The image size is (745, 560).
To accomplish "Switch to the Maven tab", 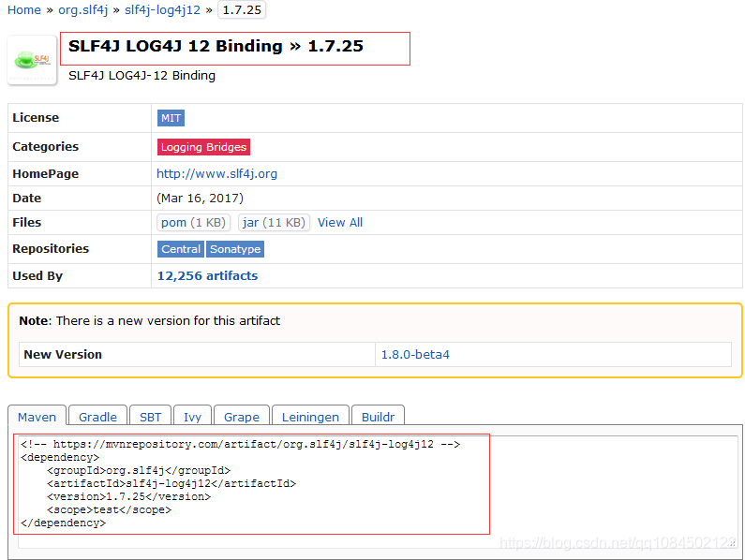I will 37,417.
